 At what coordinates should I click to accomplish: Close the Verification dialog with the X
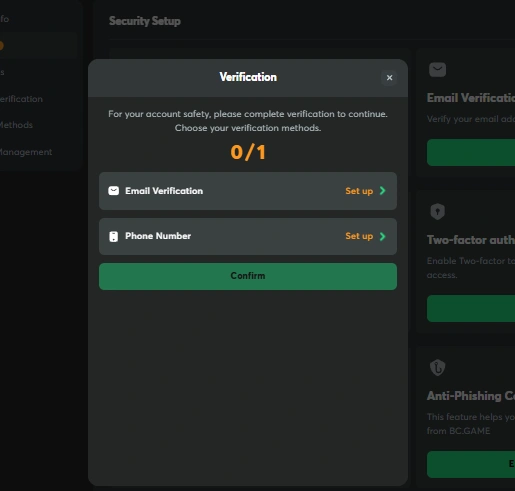click(x=389, y=78)
